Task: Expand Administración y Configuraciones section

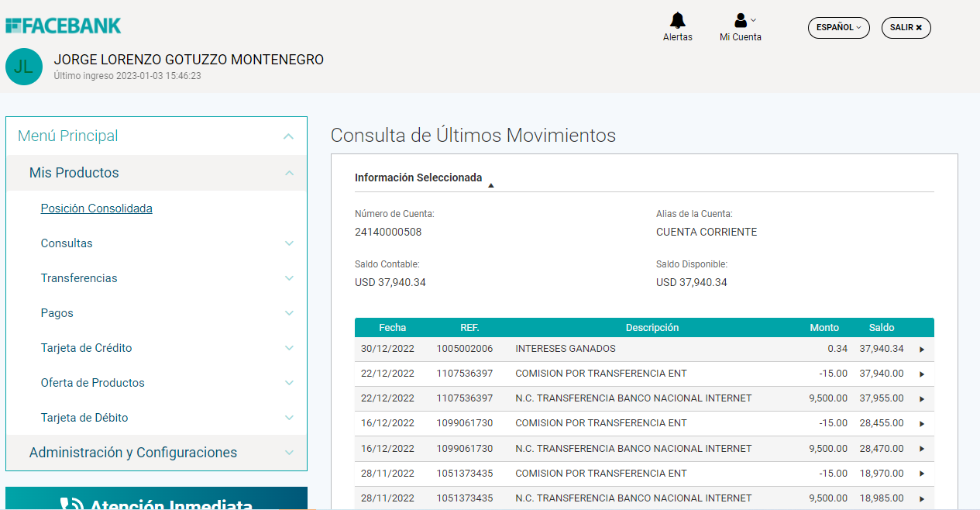Action: [x=289, y=453]
